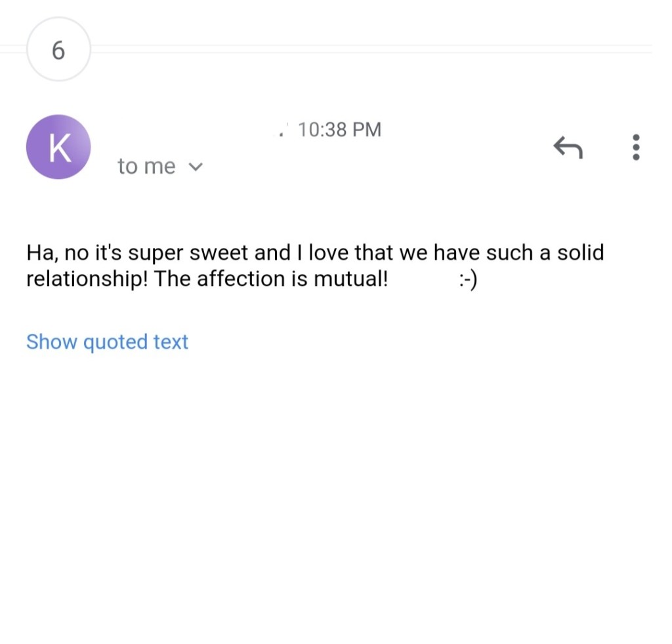672x644 pixels.
Task: Show quoted text in the email
Action: point(107,342)
